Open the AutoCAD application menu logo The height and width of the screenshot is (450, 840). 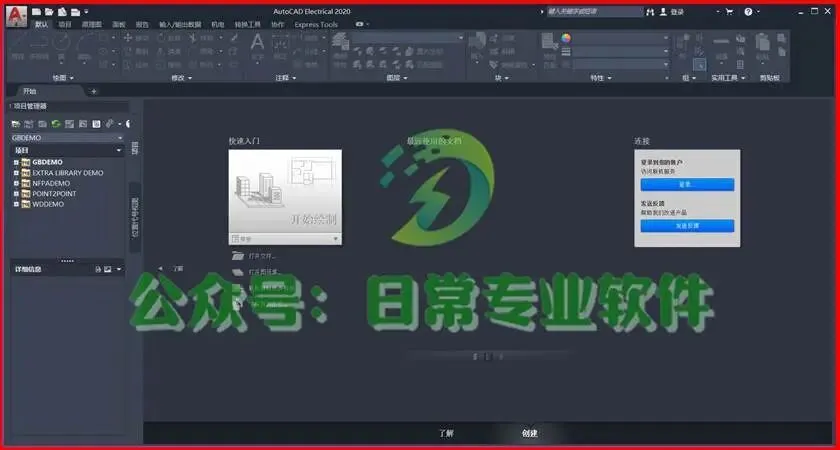pos(16,17)
